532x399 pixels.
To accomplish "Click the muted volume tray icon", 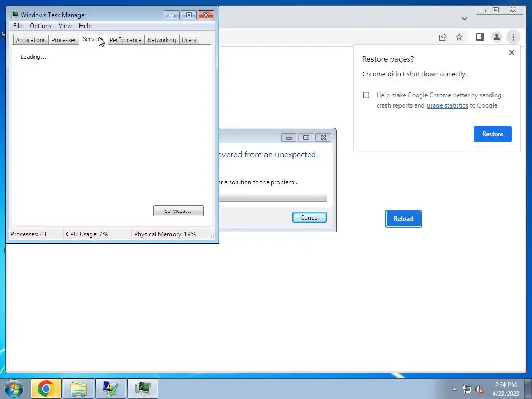I will click(480, 389).
